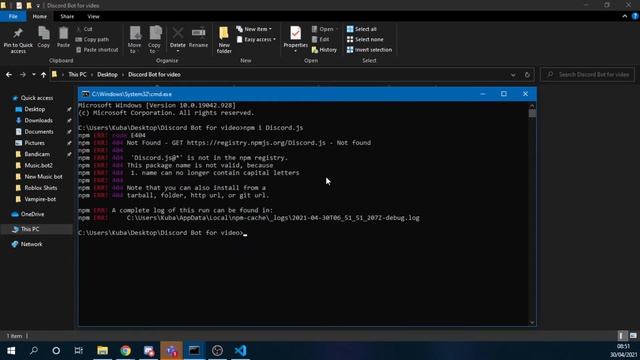Click scroll down arrow in cmd window

coord(532,322)
